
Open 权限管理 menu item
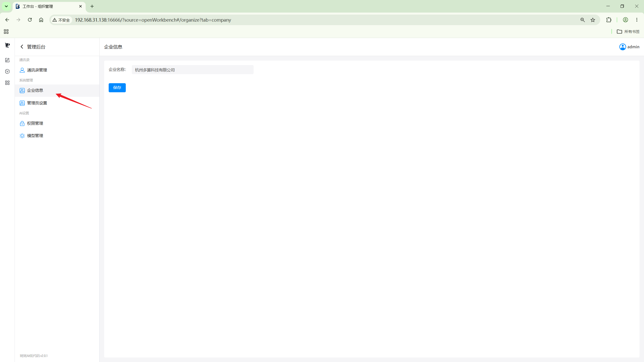57,123
